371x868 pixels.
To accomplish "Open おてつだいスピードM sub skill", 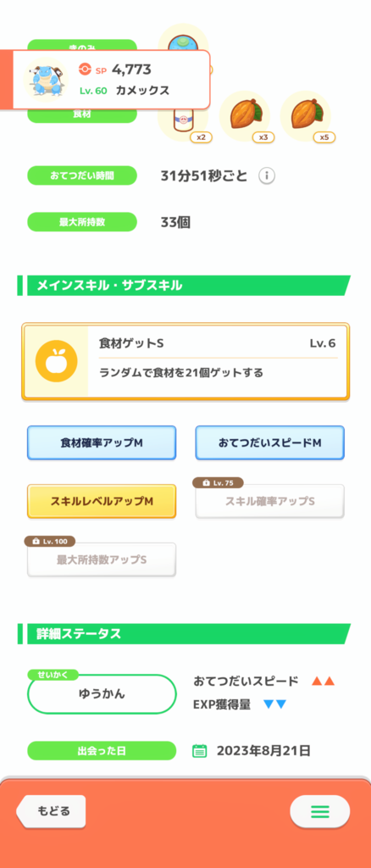I will tap(270, 442).
